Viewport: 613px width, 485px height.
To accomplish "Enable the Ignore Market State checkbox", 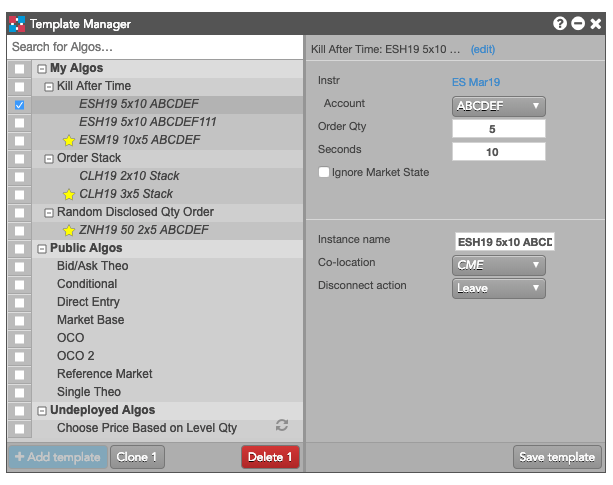I will (x=324, y=172).
